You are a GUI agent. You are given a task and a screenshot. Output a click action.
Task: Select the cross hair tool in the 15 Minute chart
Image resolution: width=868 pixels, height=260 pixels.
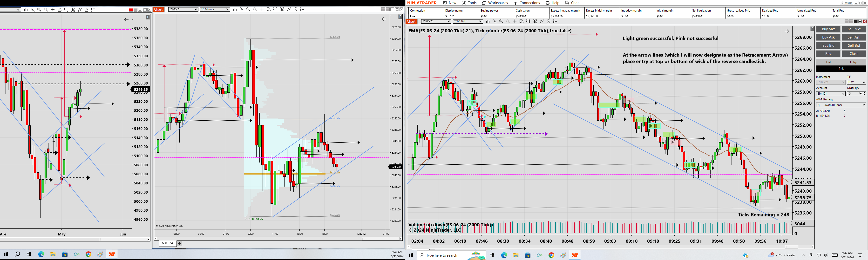click(x=262, y=9)
